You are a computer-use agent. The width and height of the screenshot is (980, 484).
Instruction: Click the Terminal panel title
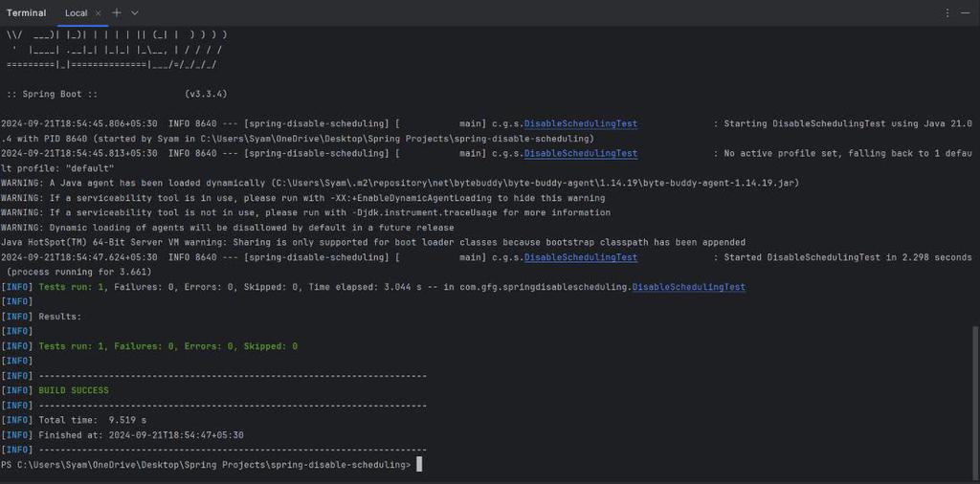26,13
